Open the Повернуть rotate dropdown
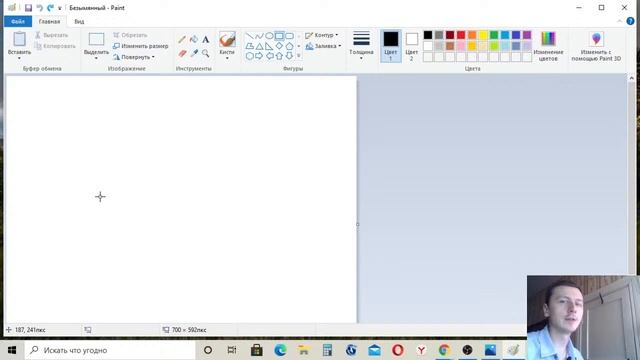The height and width of the screenshot is (360, 640). (134, 57)
